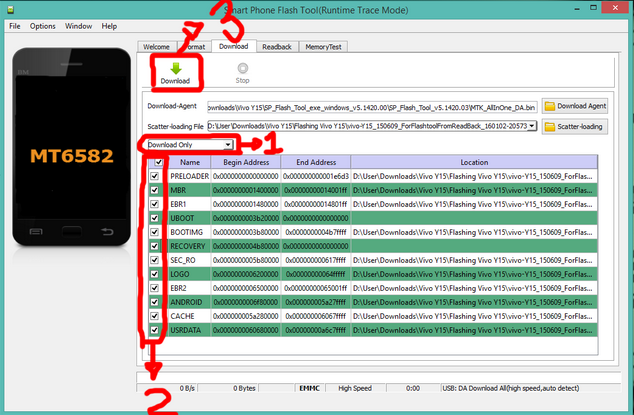
Task: Click the Download-Agent path field
Action: click(x=372, y=107)
